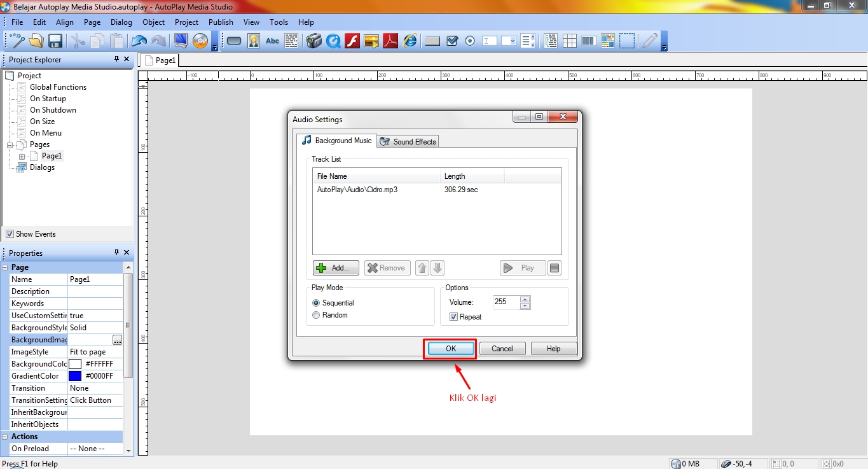The image size is (868, 469).
Task: Click the Page1 document tab
Action: coord(160,60)
